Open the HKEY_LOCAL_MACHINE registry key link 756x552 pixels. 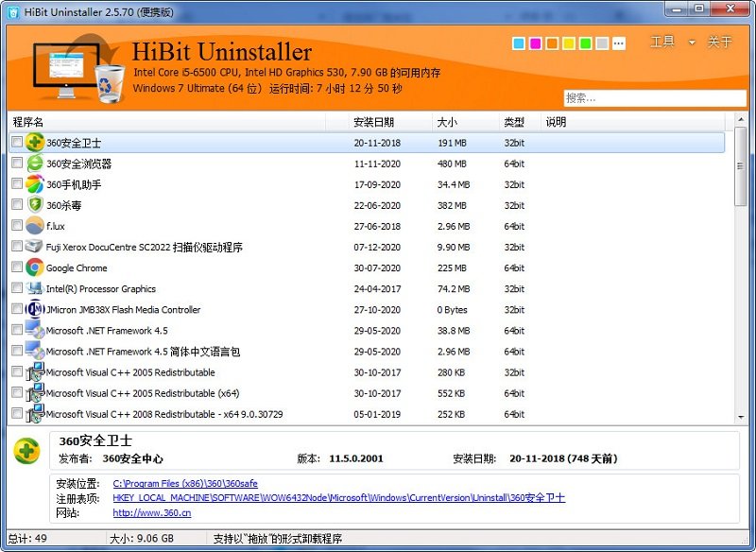(339, 497)
